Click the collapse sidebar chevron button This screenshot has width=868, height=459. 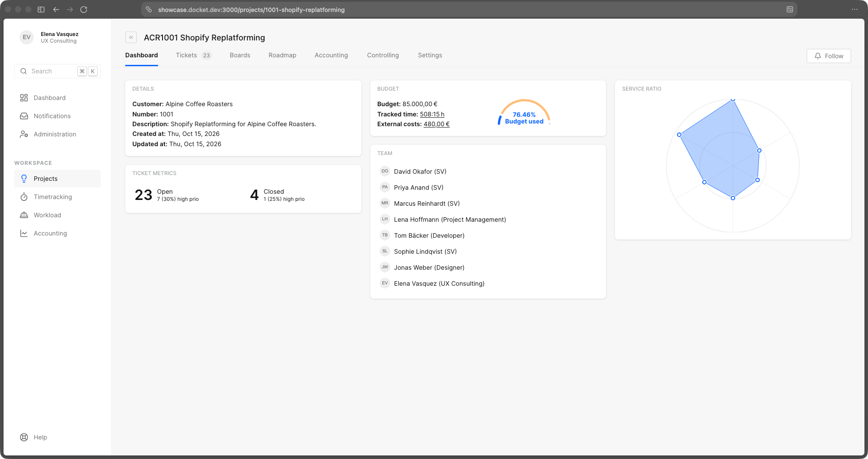(x=131, y=37)
